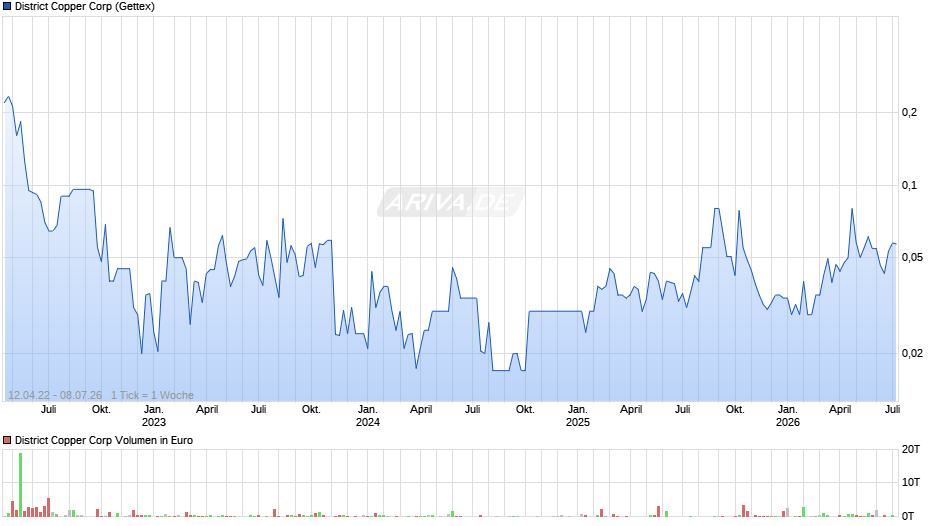This screenshot has height=526, width=940.
Task: Click the 0T volume axis label
Action: tap(908, 516)
